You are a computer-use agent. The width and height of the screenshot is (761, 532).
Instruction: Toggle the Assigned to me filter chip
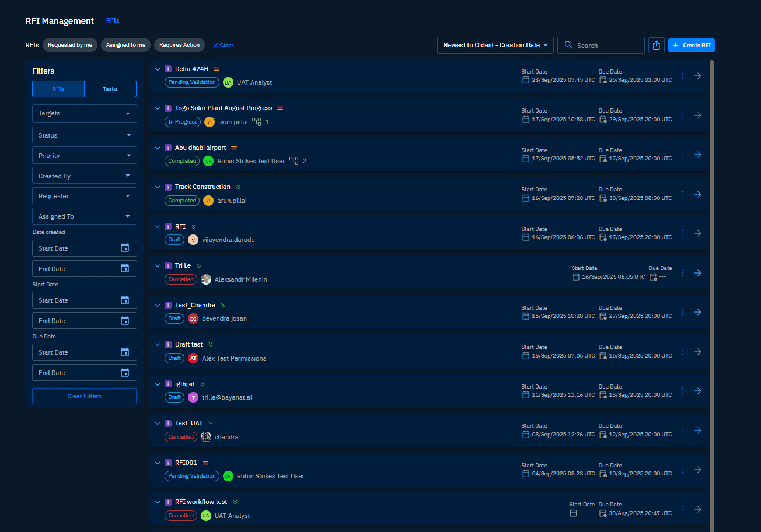click(x=125, y=45)
